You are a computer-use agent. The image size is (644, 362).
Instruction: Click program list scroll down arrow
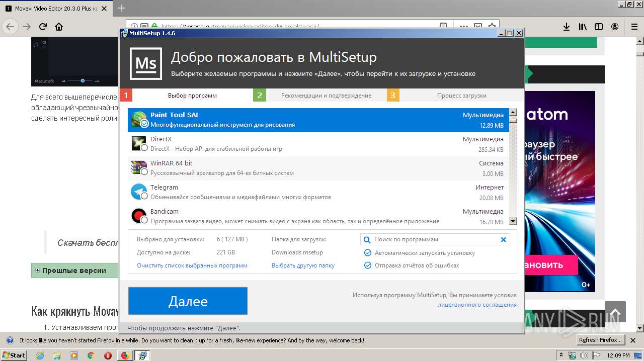pyautogui.click(x=513, y=221)
